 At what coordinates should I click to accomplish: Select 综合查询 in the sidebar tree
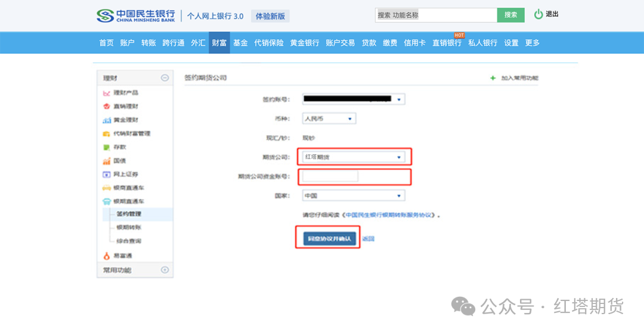(129, 241)
